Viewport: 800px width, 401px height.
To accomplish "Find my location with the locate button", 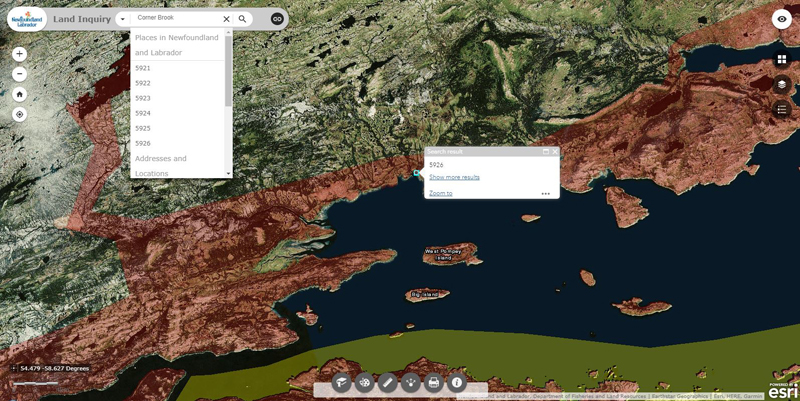I will coord(19,114).
